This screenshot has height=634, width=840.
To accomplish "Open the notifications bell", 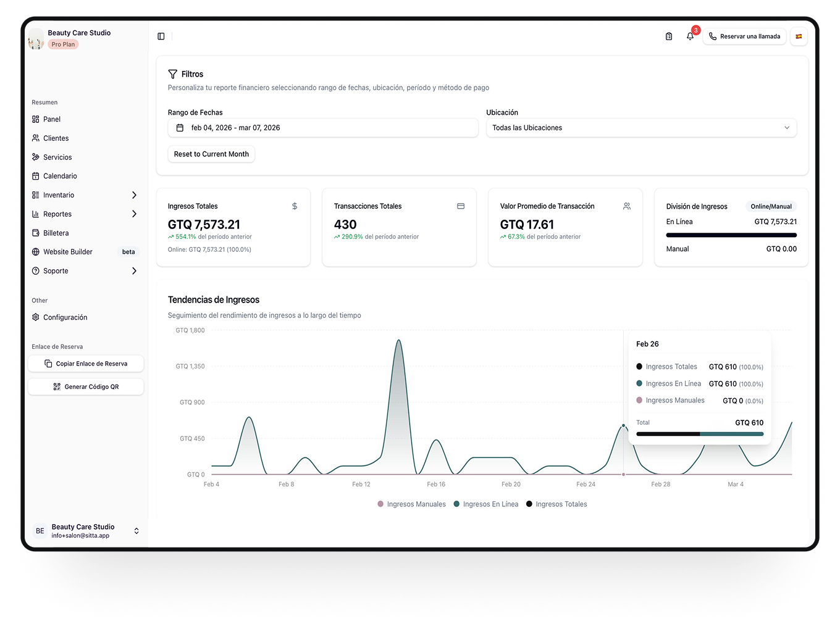I will click(x=690, y=36).
